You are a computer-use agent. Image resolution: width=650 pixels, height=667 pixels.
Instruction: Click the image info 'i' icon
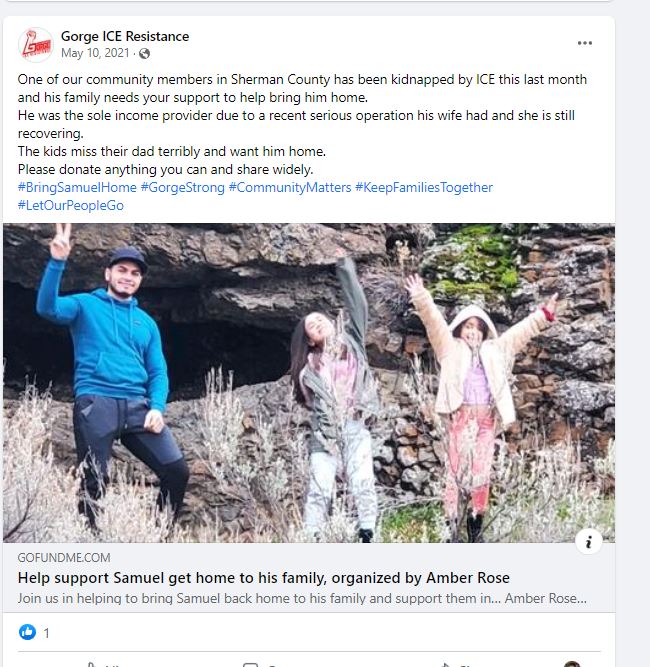click(589, 542)
